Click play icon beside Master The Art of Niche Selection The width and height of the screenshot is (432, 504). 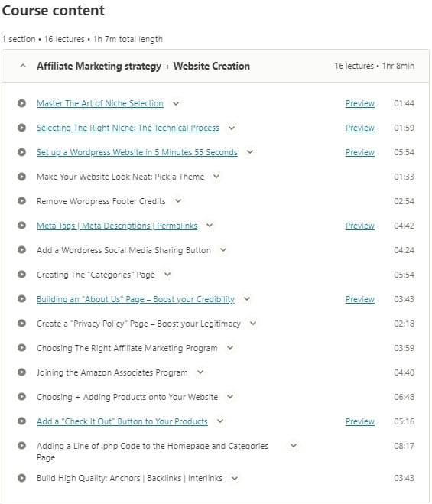(x=22, y=103)
